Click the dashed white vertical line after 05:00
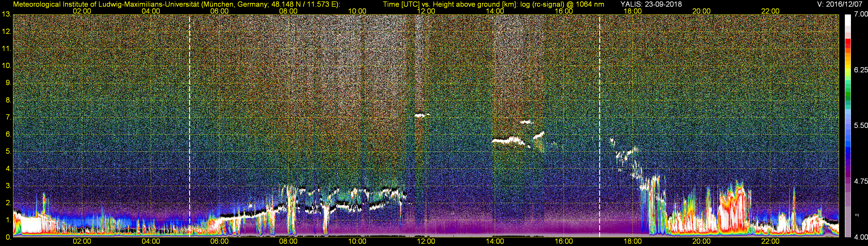Screen dimensions: 868x246 [190, 126]
